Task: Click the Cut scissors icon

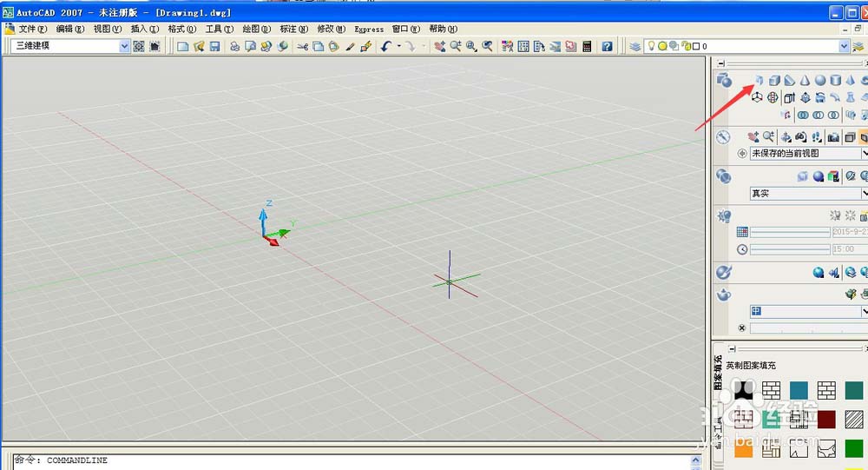Action: click(x=302, y=47)
